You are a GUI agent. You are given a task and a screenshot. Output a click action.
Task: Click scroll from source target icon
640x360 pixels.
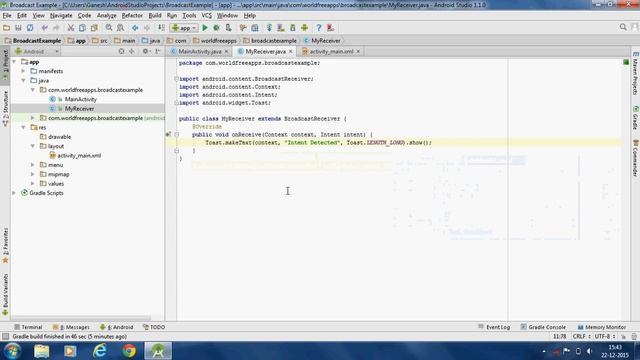121,51
